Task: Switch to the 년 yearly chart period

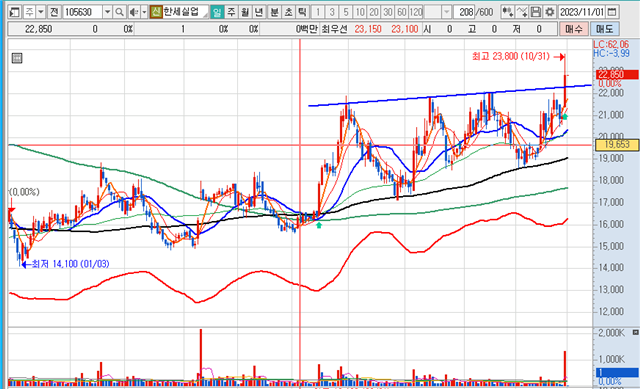Action: pyautogui.click(x=259, y=12)
